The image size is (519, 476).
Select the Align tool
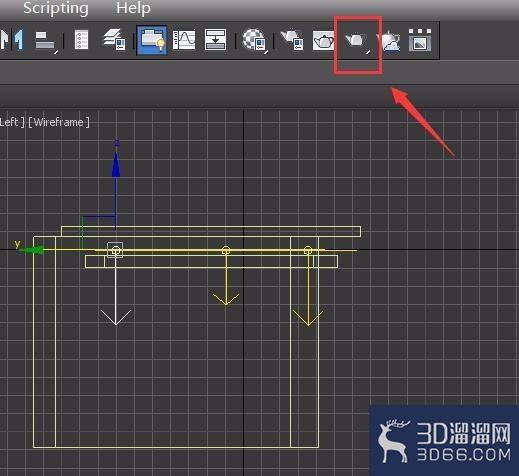(x=46, y=41)
